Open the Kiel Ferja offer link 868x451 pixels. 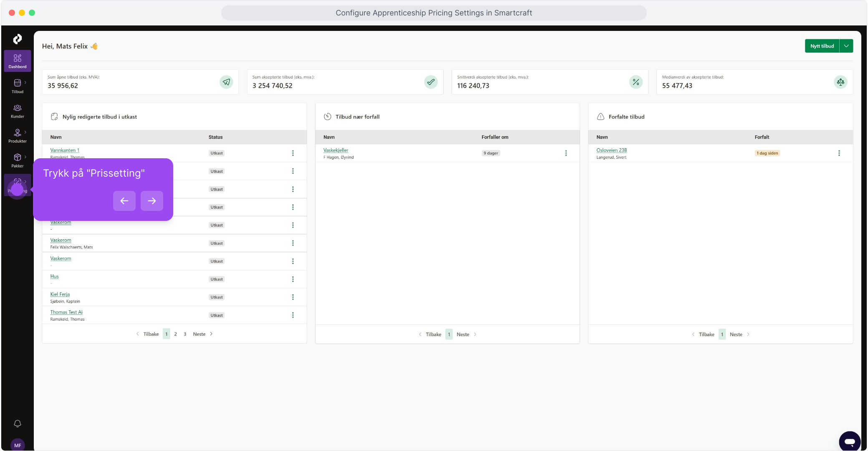coord(60,294)
